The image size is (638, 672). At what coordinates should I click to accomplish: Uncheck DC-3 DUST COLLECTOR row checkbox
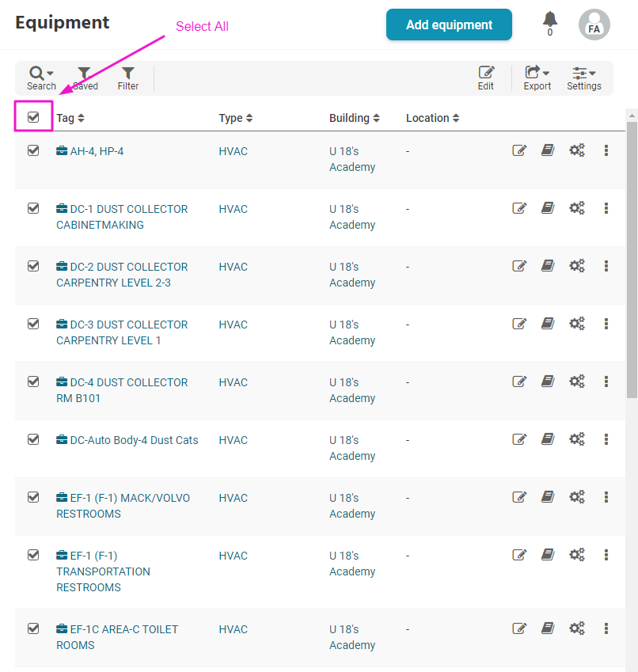[33, 324]
